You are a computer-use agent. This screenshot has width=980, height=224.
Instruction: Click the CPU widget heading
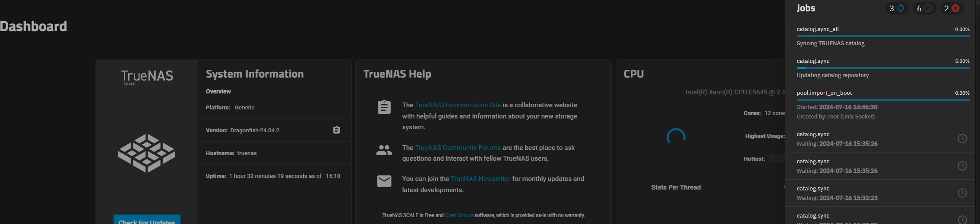coord(633,74)
